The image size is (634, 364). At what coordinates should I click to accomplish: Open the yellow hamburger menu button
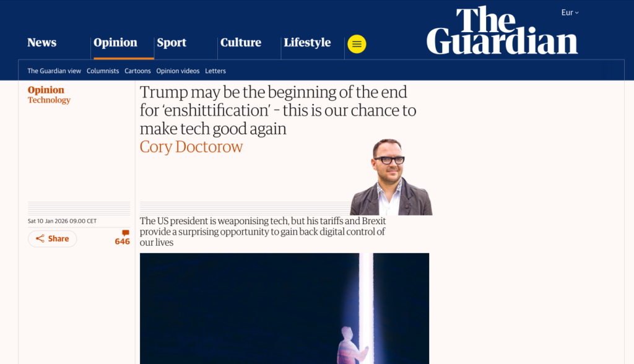(357, 44)
